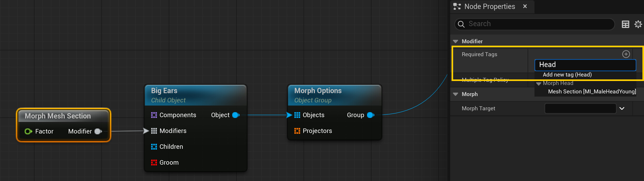Click the Modifiers input pin

pyautogui.click(x=154, y=131)
